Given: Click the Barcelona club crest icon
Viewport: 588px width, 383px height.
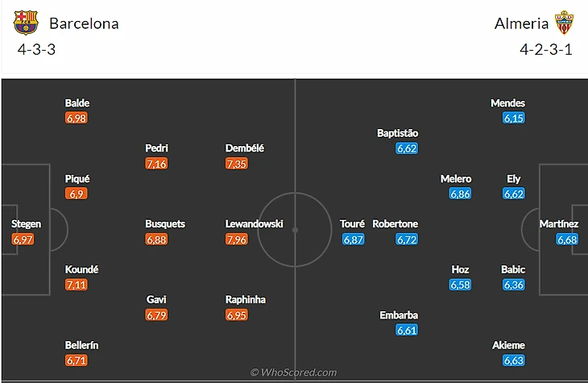Looking at the screenshot, I should tap(26, 23).
